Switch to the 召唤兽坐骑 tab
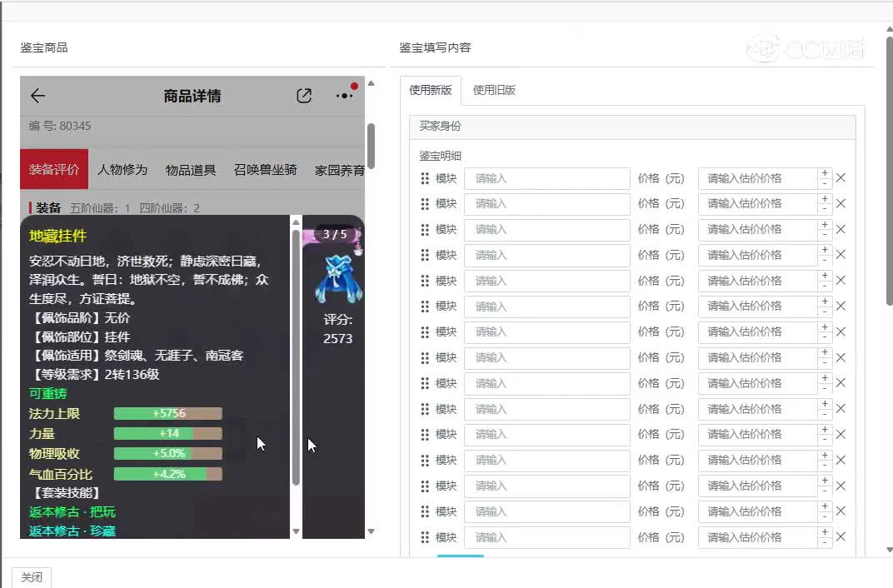The height and width of the screenshot is (588, 893). point(266,170)
